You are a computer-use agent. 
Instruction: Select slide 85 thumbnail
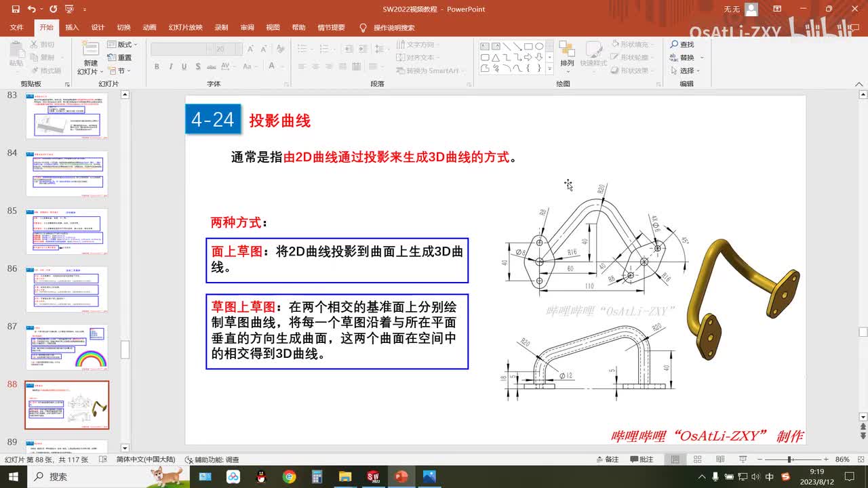(66, 232)
